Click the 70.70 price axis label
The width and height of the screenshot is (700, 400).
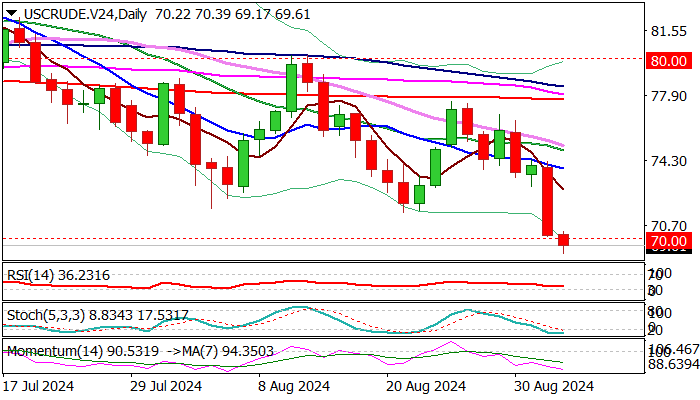pos(669,226)
